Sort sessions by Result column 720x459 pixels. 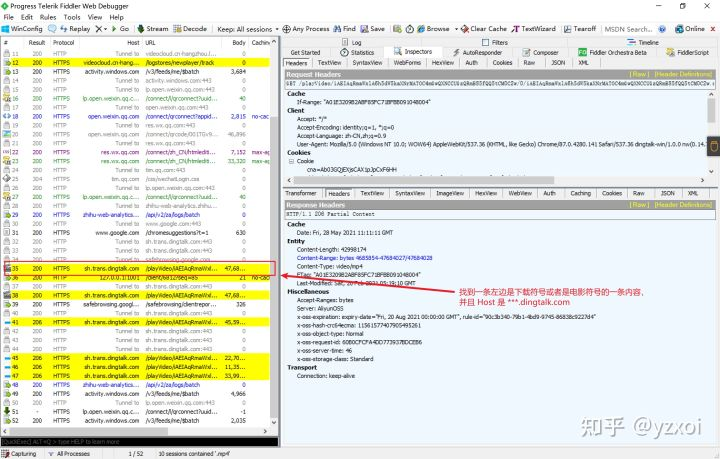click(37, 42)
